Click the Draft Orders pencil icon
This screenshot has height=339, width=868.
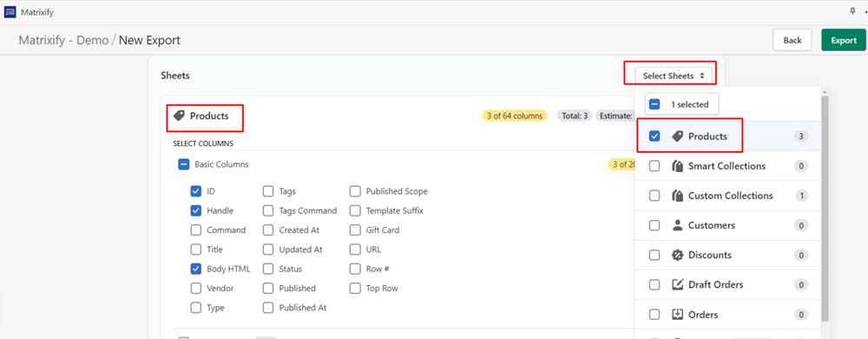click(x=678, y=285)
